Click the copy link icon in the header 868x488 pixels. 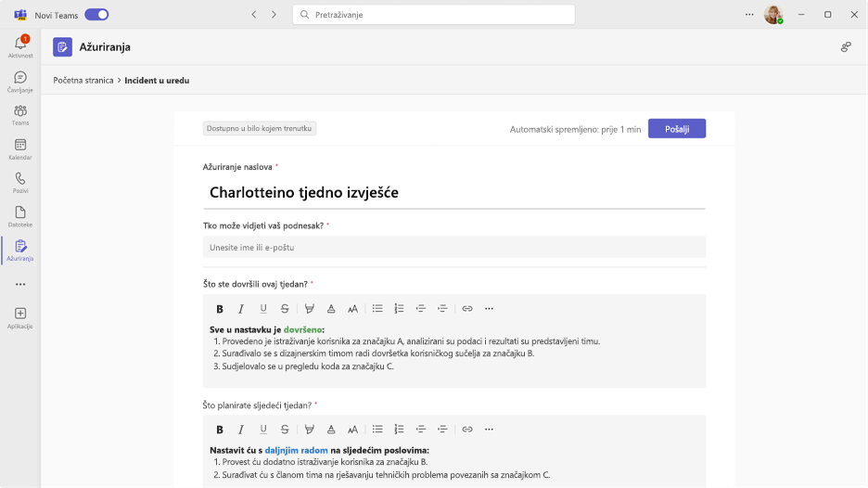click(x=846, y=47)
